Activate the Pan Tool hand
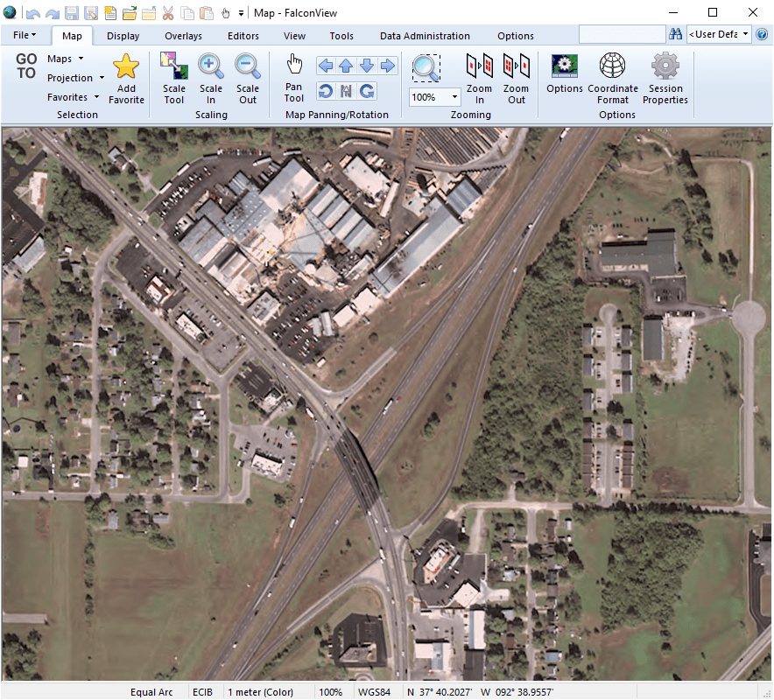Image resolution: width=774 pixels, height=700 pixels. pos(293,79)
